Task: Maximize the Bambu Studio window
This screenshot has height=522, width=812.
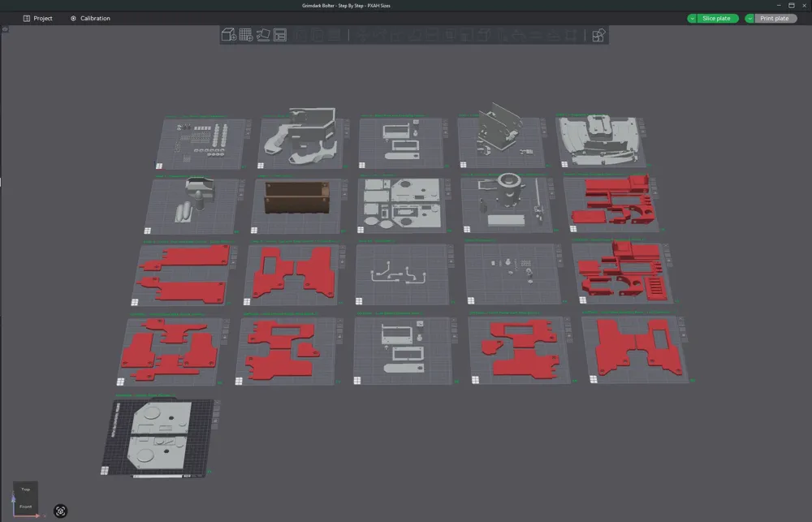Action: click(x=791, y=5)
